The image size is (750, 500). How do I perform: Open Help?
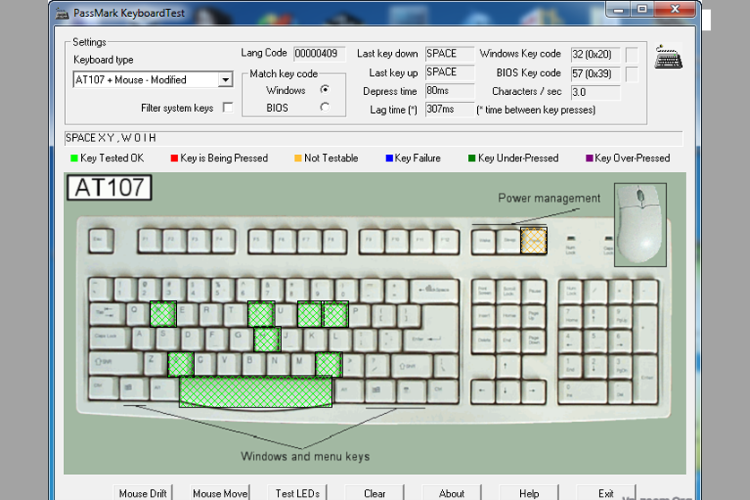click(x=529, y=493)
